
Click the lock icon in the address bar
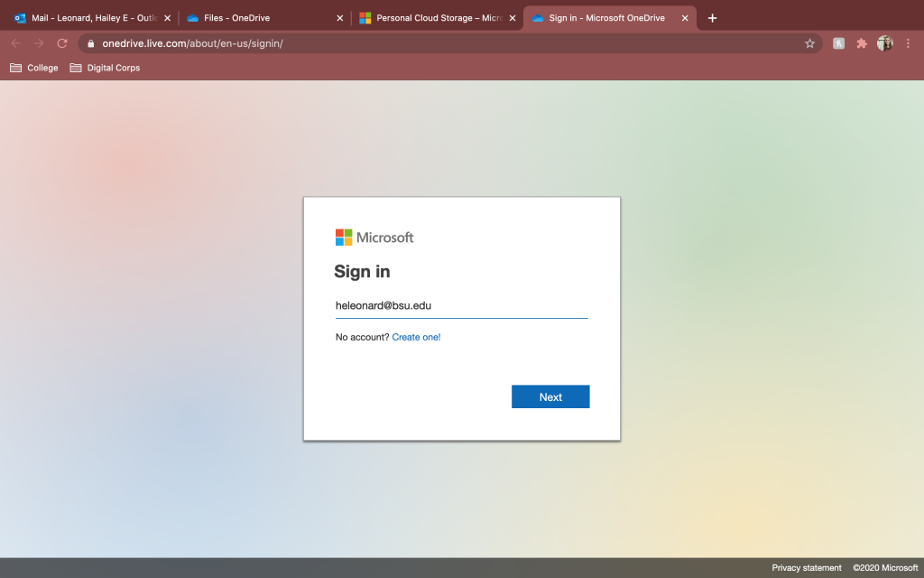tap(90, 43)
